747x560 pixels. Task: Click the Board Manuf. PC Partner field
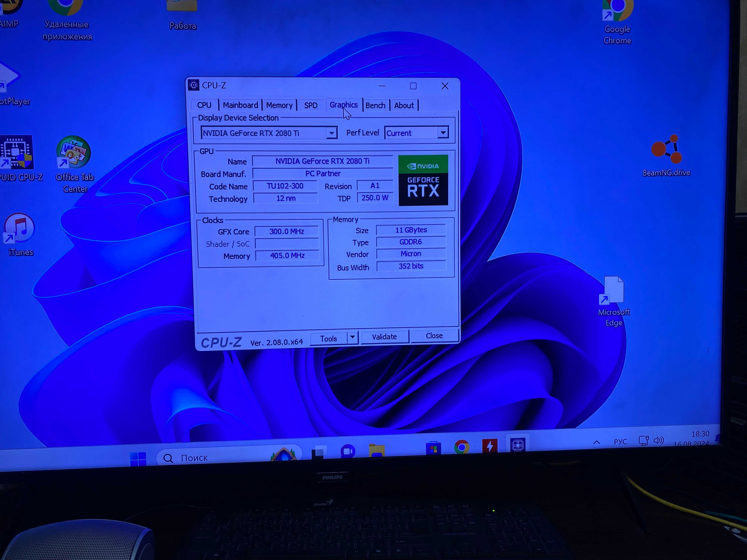[x=323, y=174]
